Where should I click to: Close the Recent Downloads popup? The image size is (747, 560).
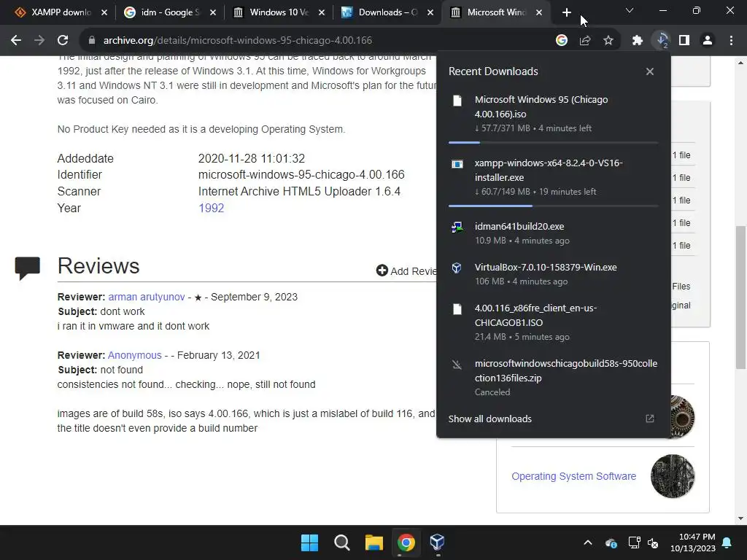(x=650, y=71)
